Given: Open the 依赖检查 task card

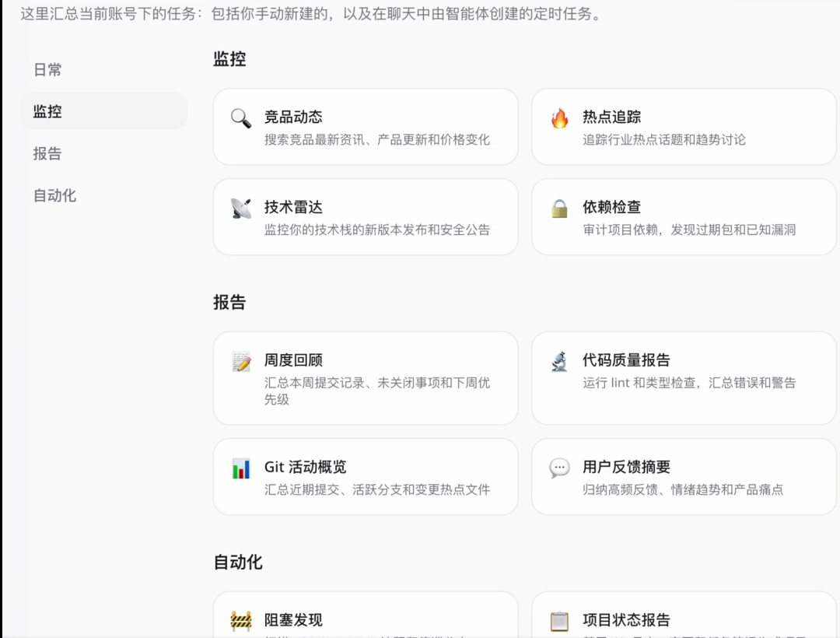Looking at the screenshot, I should click(x=684, y=216).
